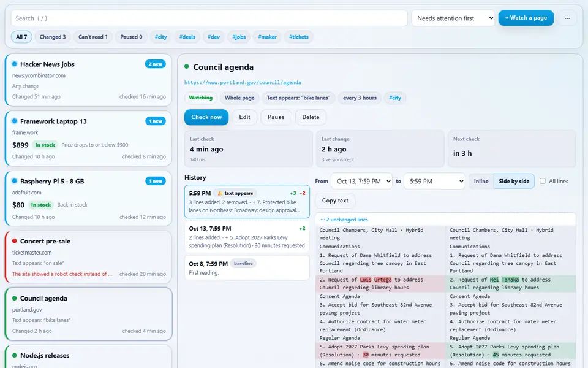Select Side by side diff view

(514, 182)
